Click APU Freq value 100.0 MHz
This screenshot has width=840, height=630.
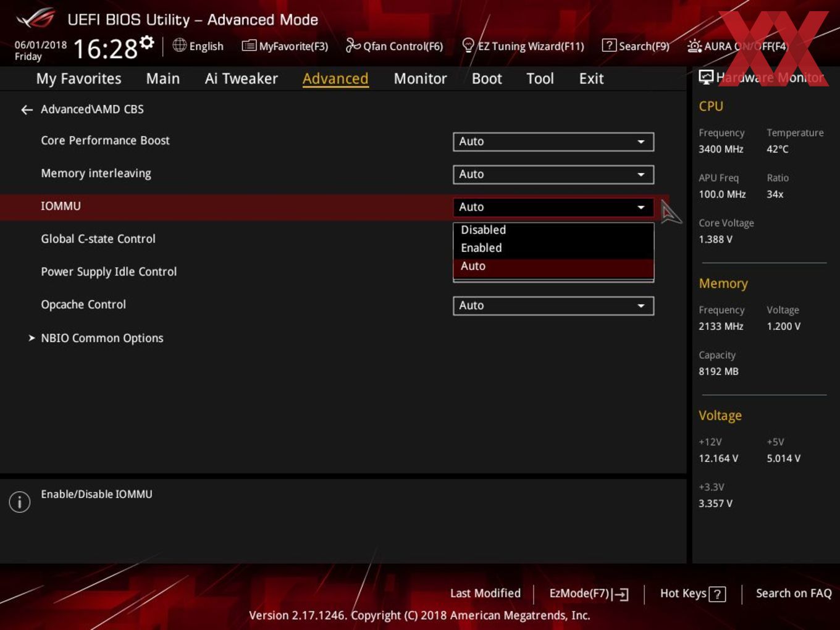722,195
